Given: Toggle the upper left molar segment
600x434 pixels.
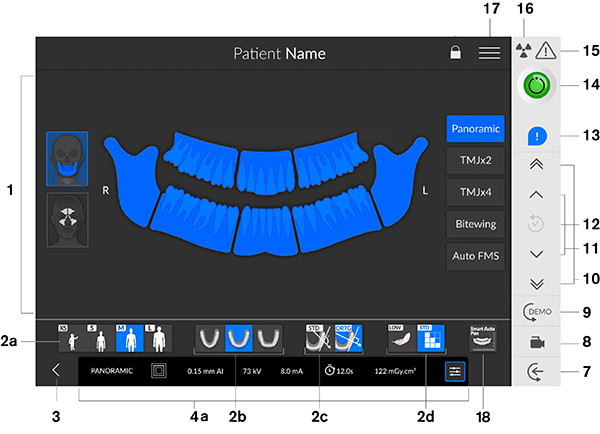Looking at the screenshot, I should [x=328, y=159].
